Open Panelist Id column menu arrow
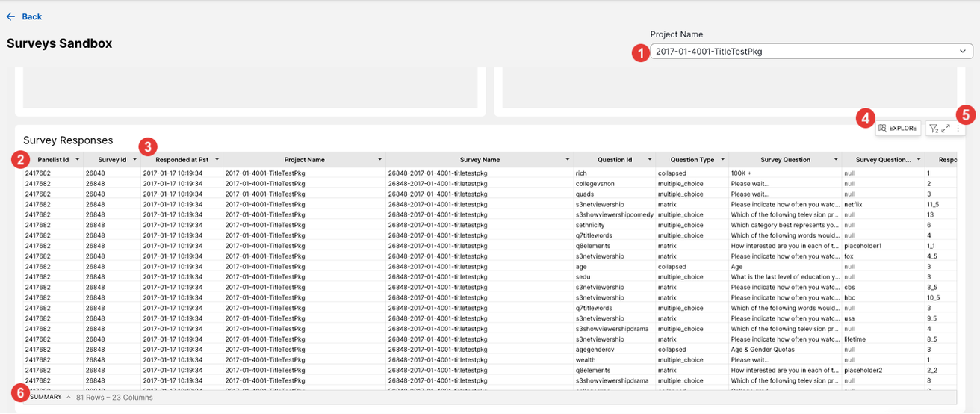This screenshot has height=414, width=980. click(x=77, y=160)
